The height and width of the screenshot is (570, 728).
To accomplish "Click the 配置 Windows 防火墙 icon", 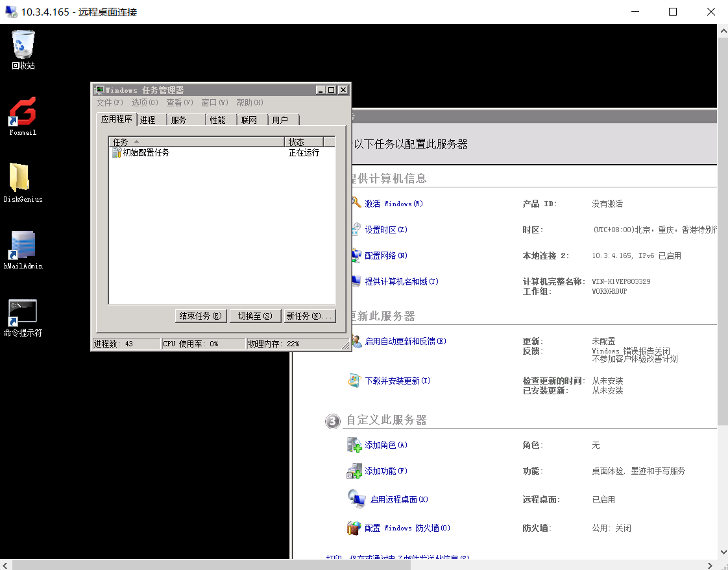I will (x=354, y=528).
